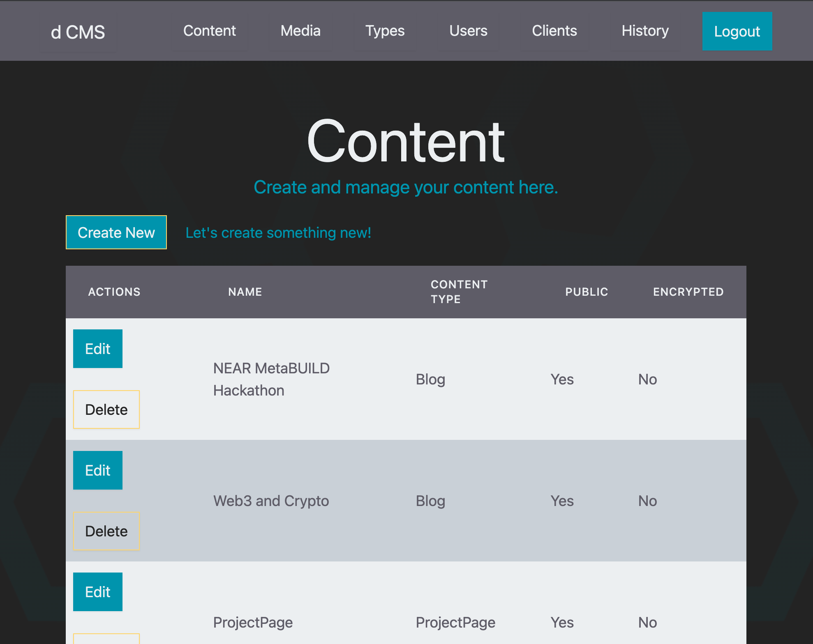Click the d CMS logo link
Viewport: 813px width, 644px height.
78,32
